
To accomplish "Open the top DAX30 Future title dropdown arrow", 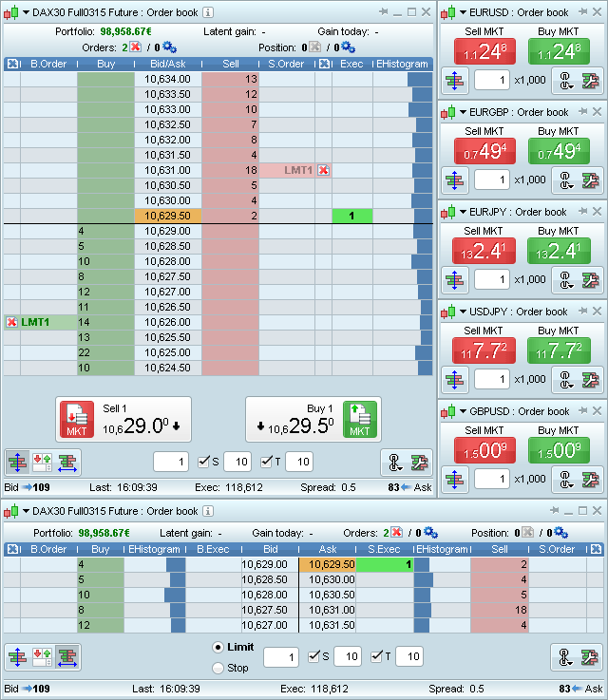I will (x=25, y=12).
